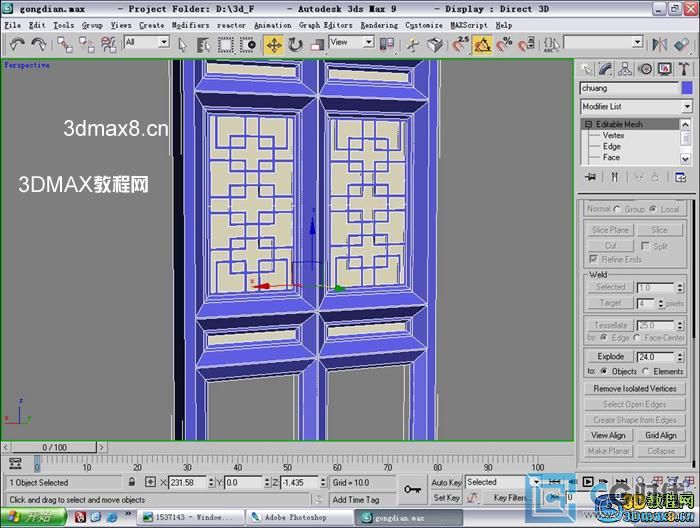The height and width of the screenshot is (528, 700).
Task: Select Tessellate by Edge radio button
Action: click(604, 338)
